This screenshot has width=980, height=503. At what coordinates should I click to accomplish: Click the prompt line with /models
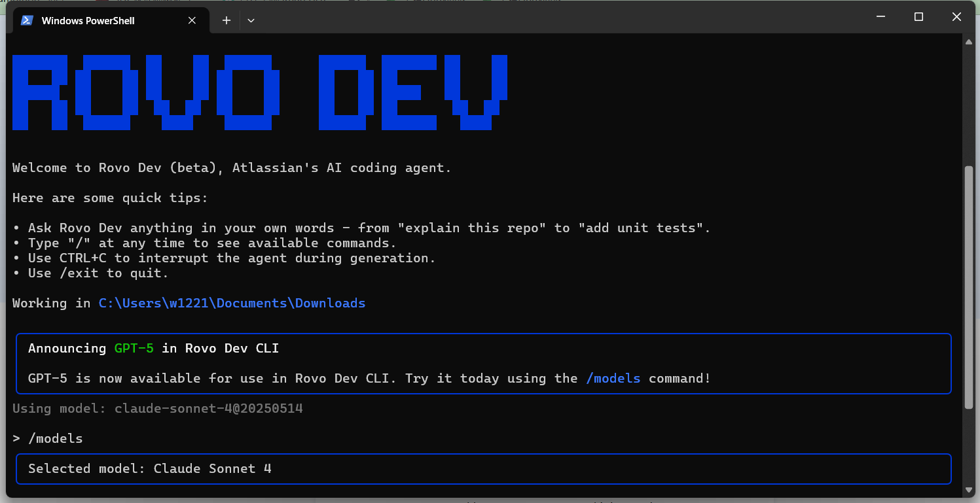48,438
